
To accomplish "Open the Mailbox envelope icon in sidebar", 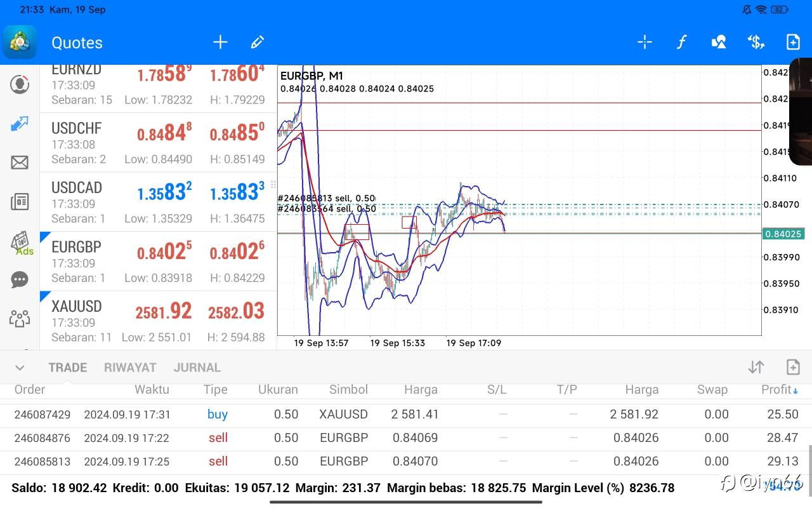I will pyautogui.click(x=20, y=163).
